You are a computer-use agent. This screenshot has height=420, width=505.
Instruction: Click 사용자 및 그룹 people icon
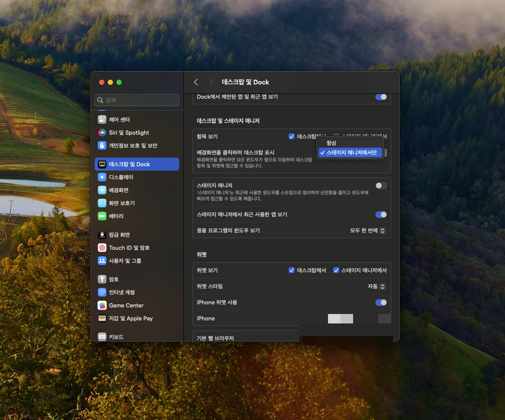coord(102,261)
